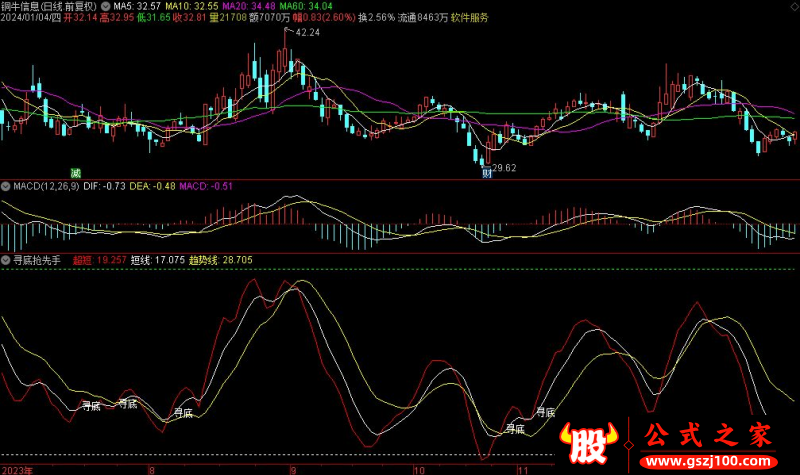Click the MACD(12,26,9) indicator name

click(x=46, y=186)
